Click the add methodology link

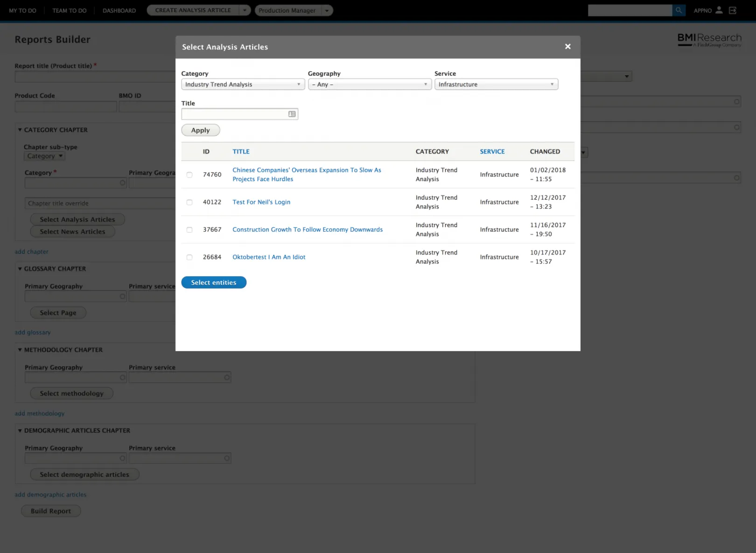(x=40, y=414)
